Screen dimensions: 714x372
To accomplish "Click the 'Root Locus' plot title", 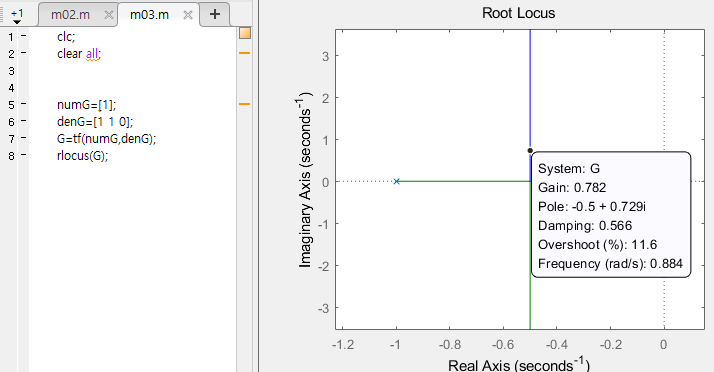I will tap(518, 13).
